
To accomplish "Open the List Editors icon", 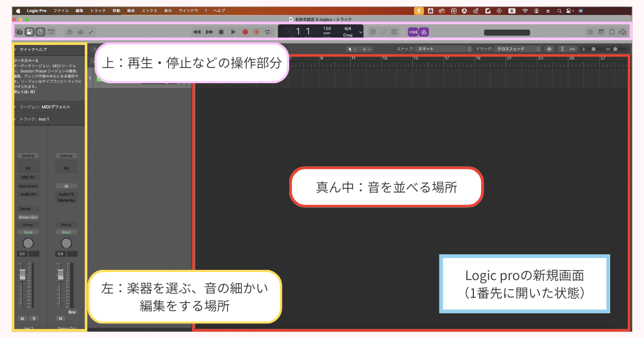I will pos(590,32).
